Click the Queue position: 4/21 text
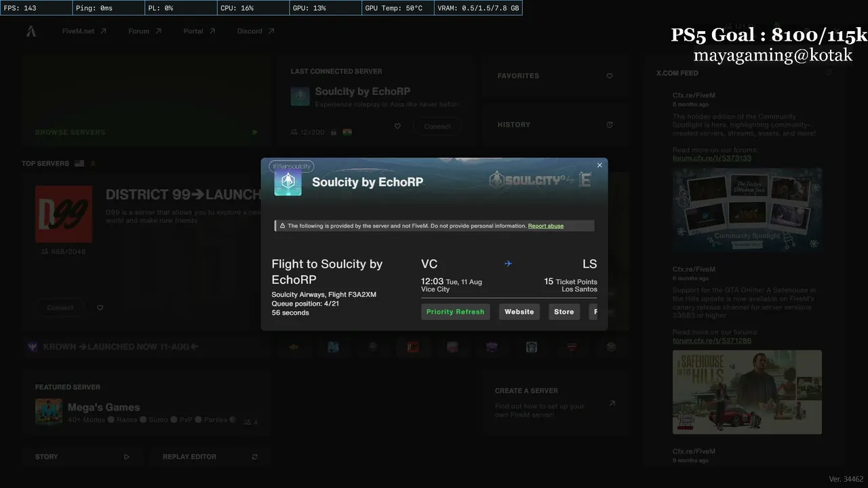Screen dimensions: 868x488 305,304
